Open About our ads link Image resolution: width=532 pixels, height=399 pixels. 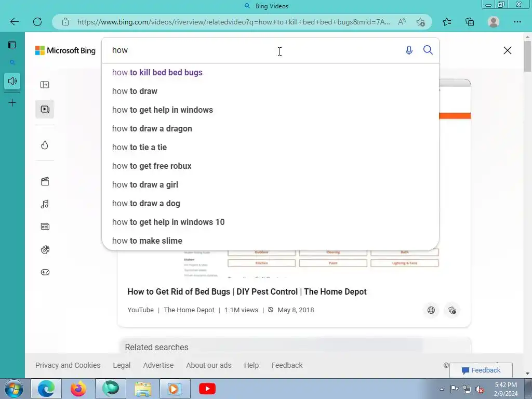click(209, 365)
